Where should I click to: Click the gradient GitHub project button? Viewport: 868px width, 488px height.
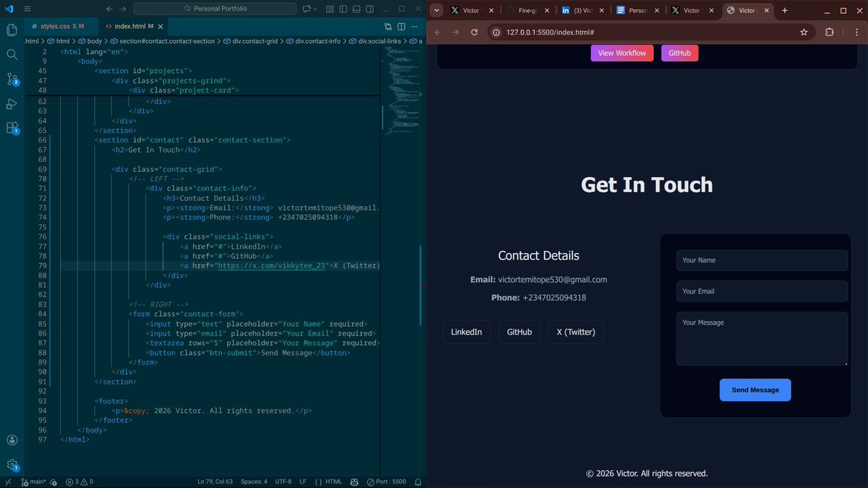(679, 53)
